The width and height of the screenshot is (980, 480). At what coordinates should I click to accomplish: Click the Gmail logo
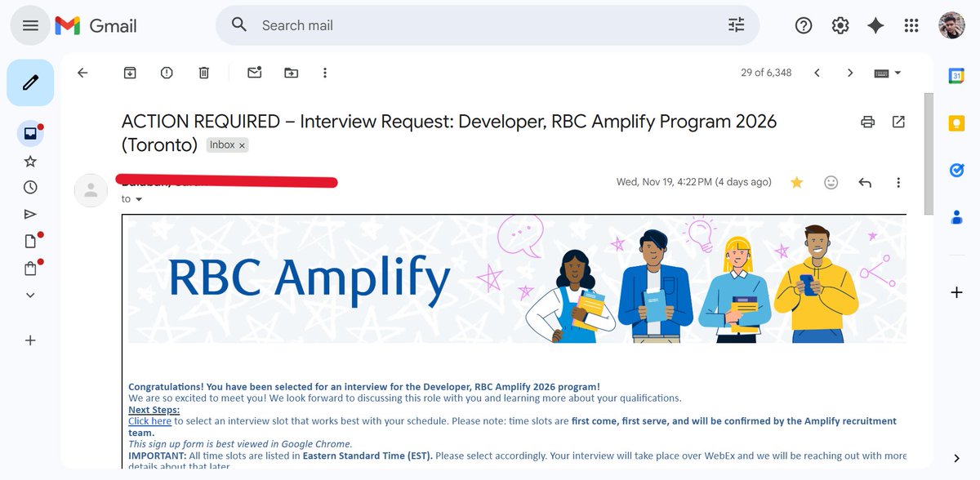[96, 25]
